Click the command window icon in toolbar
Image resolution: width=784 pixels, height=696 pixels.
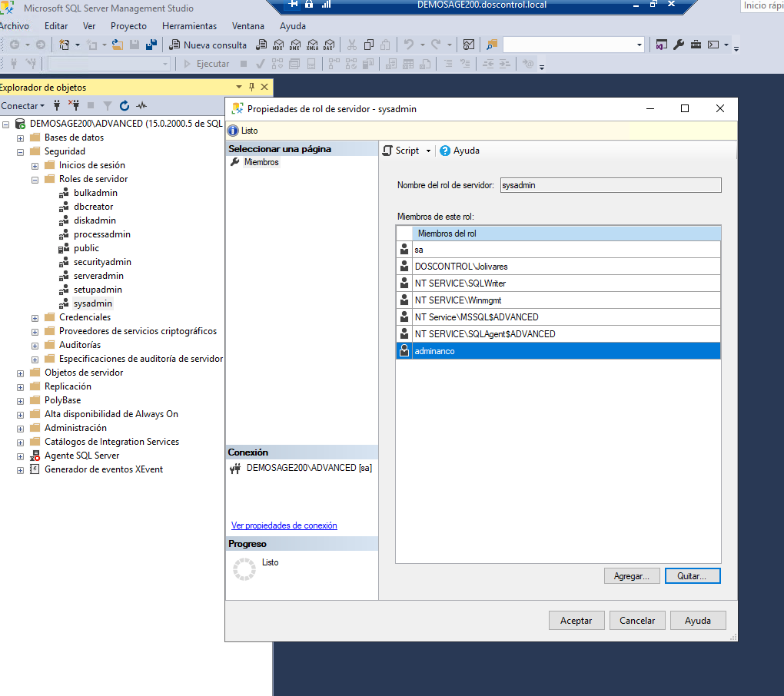713,45
